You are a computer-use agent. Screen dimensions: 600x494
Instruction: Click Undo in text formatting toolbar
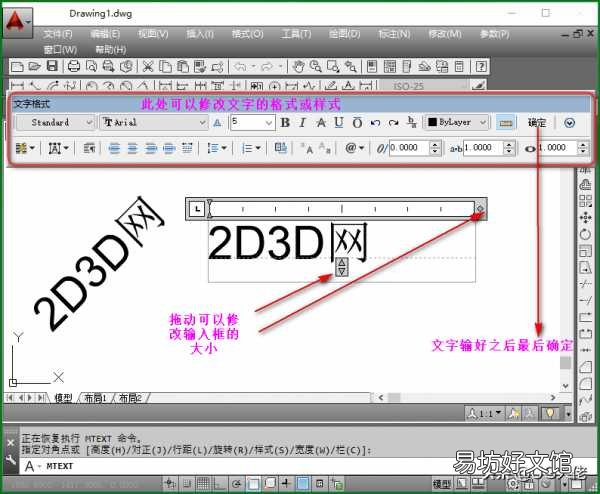(375, 123)
